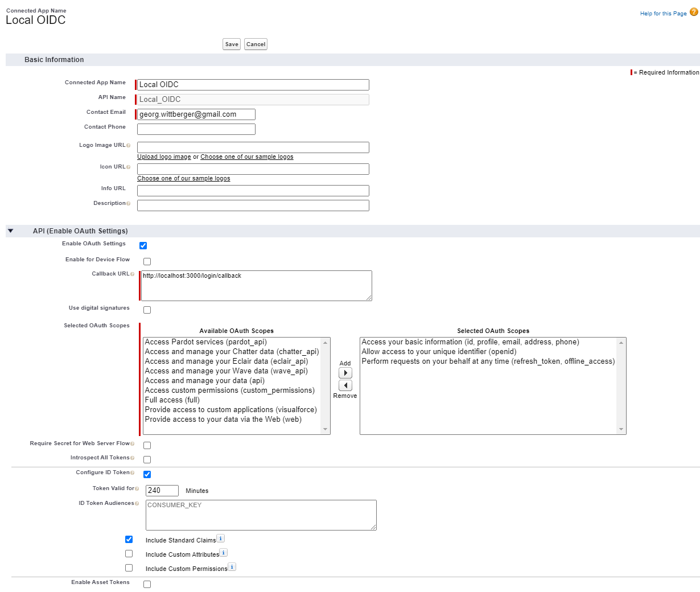Check Include Custom Attributes
Image resolution: width=700 pixels, height=592 pixels.
coord(129,554)
